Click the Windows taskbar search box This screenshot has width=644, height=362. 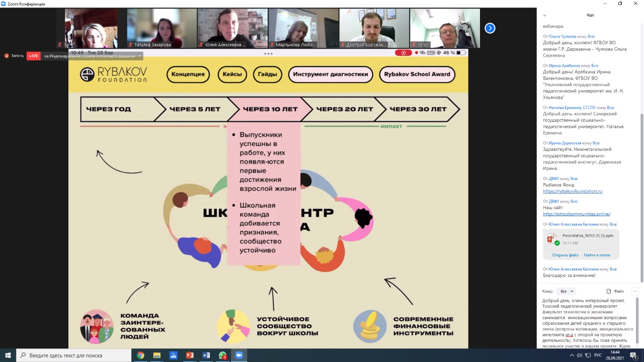(72, 355)
